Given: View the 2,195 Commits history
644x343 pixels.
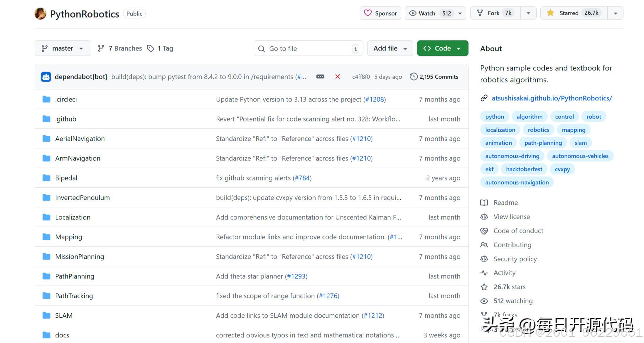Looking at the screenshot, I should tap(434, 77).
